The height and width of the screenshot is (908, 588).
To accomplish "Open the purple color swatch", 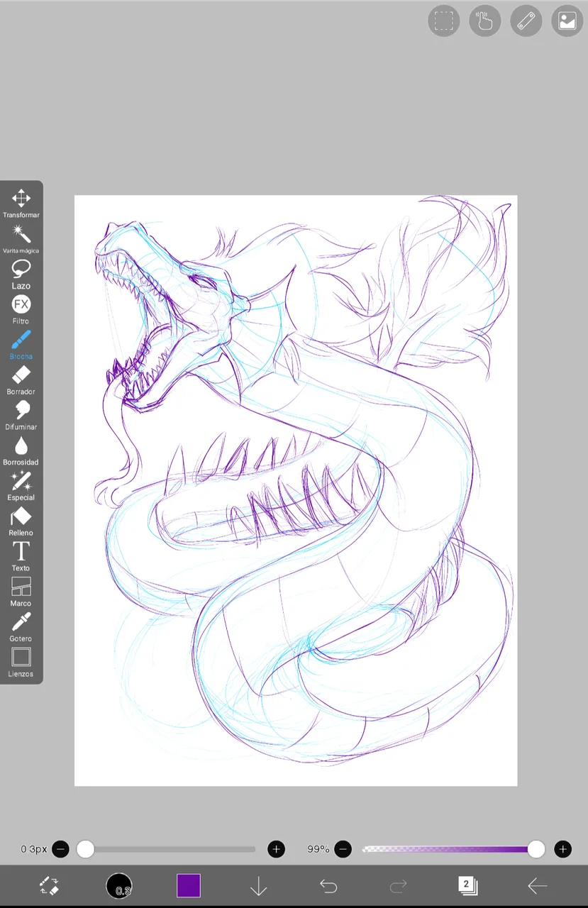I will (189, 886).
